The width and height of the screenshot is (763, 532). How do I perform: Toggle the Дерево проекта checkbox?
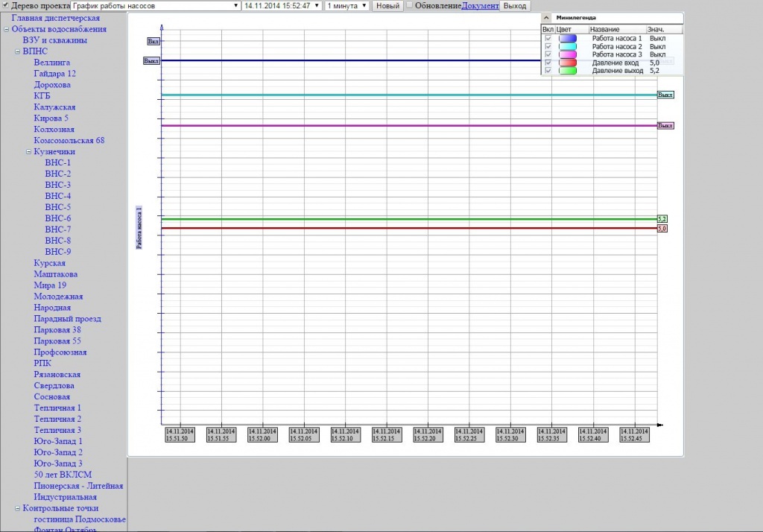pyautogui.click(x=5, y=5)
